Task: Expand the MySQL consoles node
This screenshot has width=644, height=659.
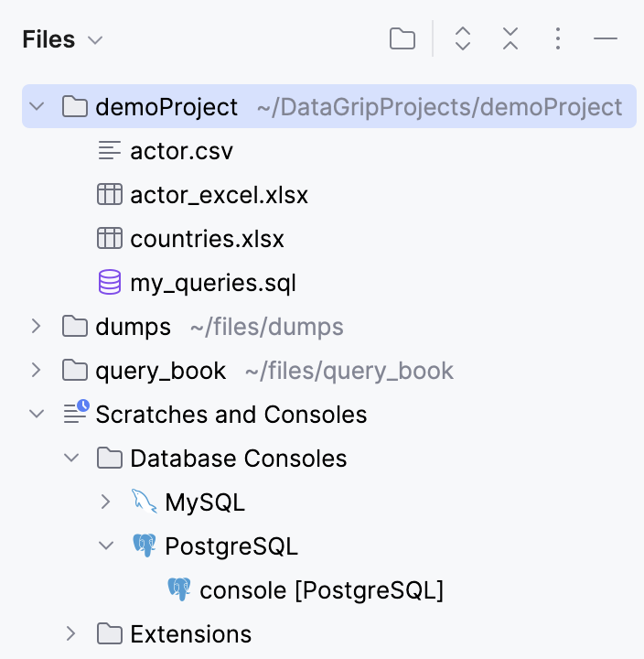Action: point(106,502)
